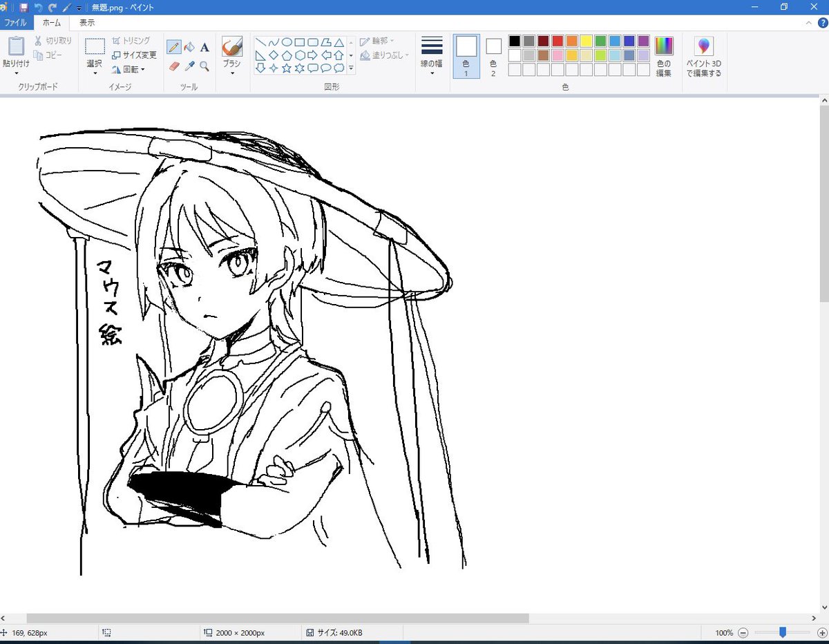Select the Text tool

[x=204, y=48]
